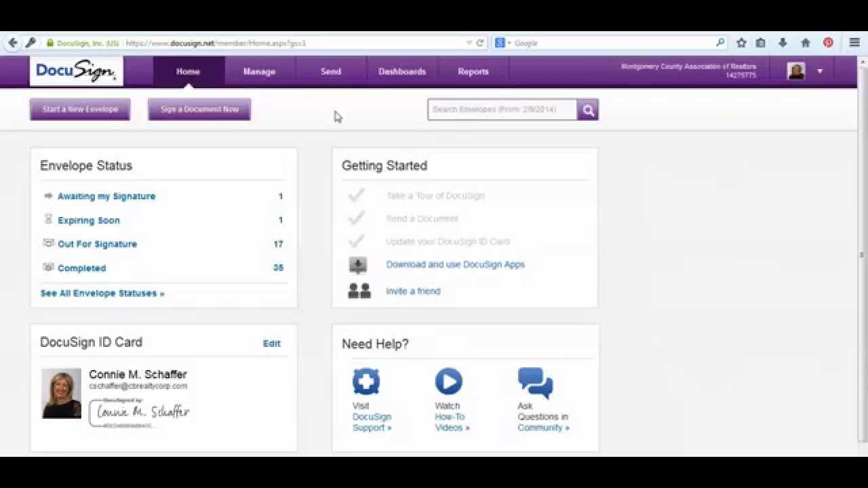Viewport: 868px width, 488px height.
Task: Click the Completed count 35
Action: coord(278,268)
